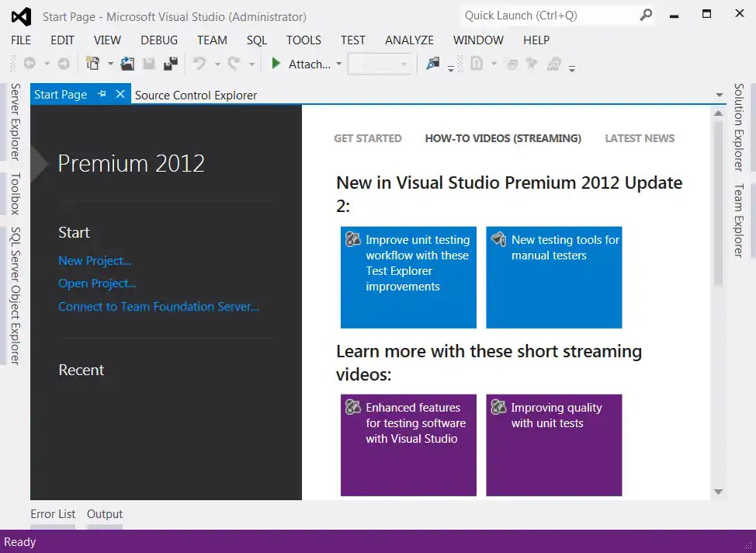Click the Quick Launch search field
The width and height of the screenshot is (756, 553).
[550, 16]
